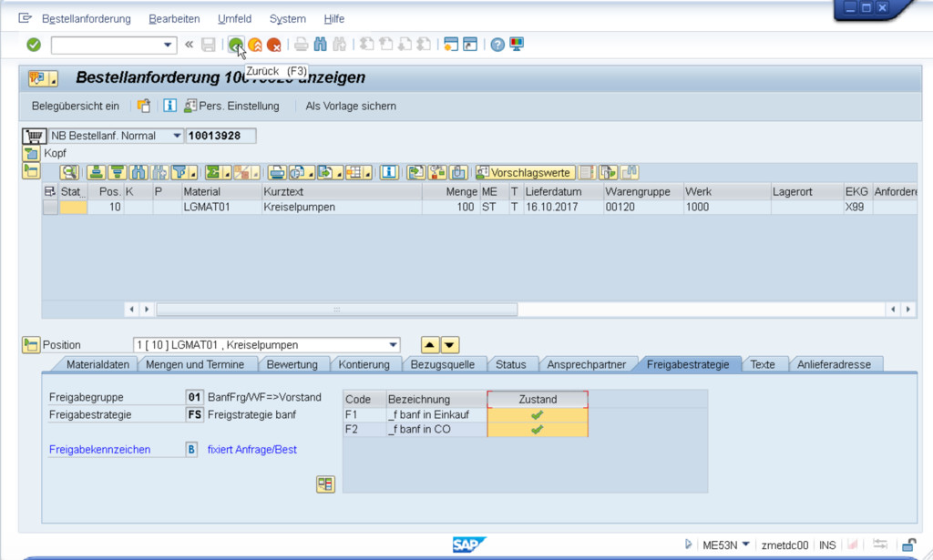Click the blue info icon in item toolbar
This screenshot has width=933, height=560.
tap(389, 172)
